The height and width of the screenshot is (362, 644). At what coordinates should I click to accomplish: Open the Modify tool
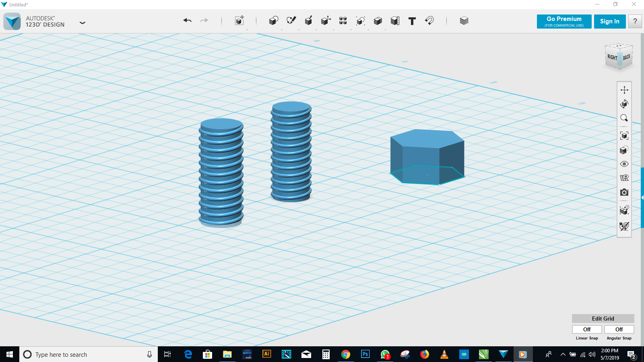[x=326, y=21]
